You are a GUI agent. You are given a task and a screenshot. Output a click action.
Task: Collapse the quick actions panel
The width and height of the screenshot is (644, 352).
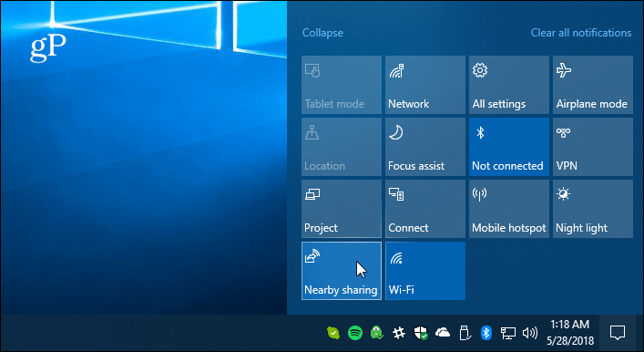[322, 33]
